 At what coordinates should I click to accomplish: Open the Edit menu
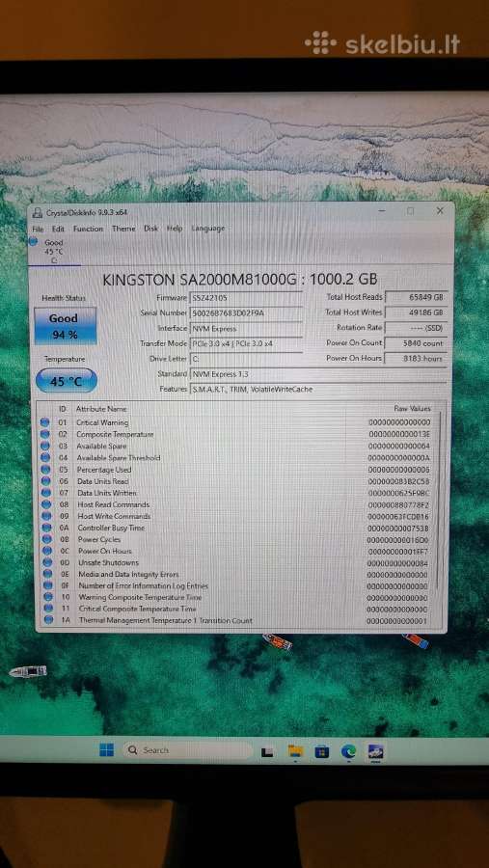click(58, 229)
